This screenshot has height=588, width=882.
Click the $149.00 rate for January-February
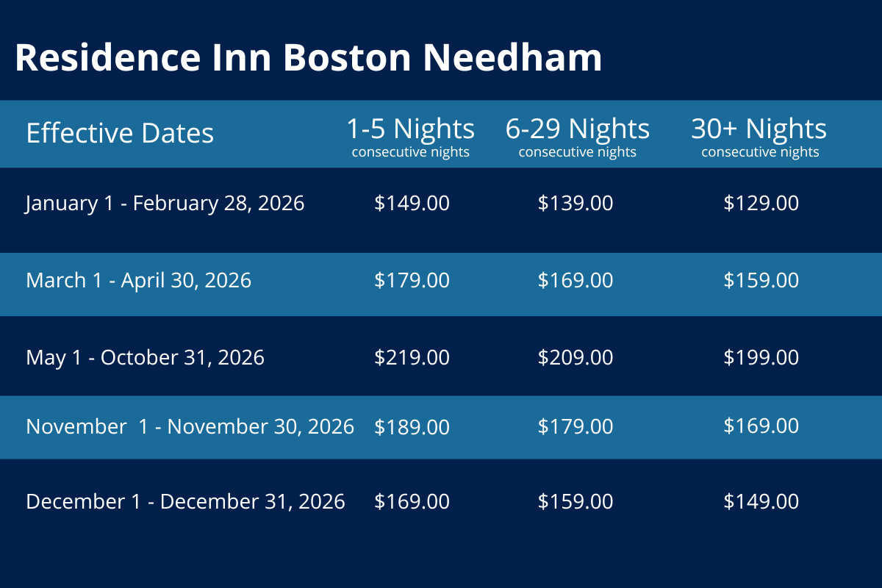(412, 204)
